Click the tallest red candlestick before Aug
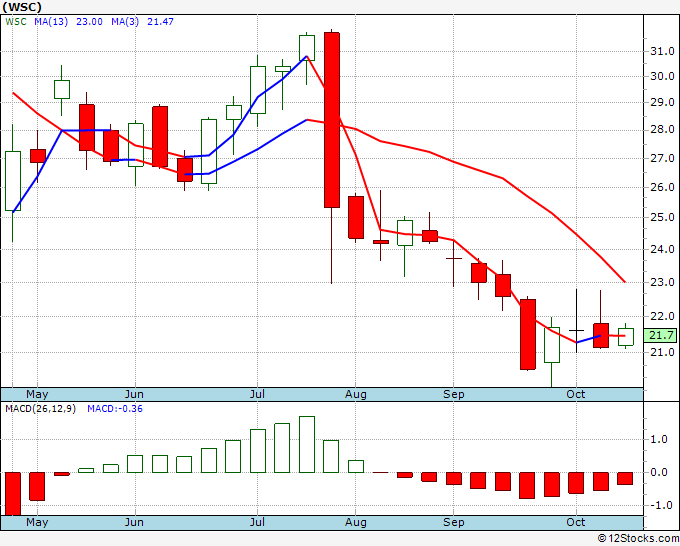 point(332,120)
